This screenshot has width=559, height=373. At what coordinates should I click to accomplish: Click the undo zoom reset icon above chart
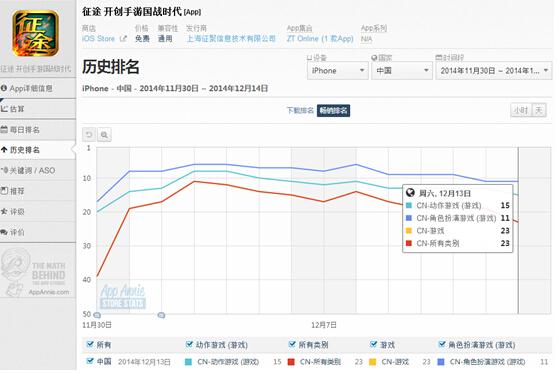point(89,135)
